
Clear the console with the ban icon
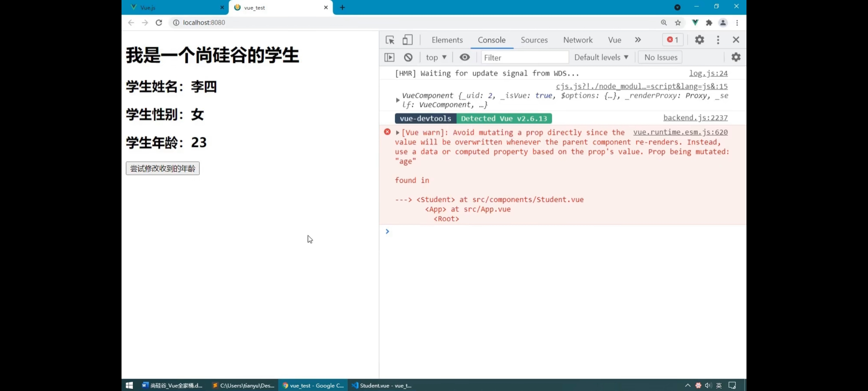pos(408,57)
